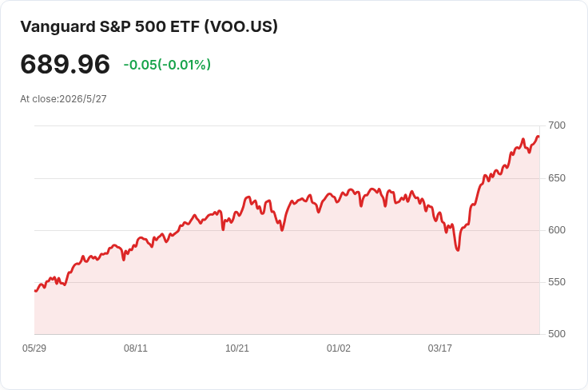Click the lowest dip after 03/17
Screen dimensions: 588x390
(x=458, y=250)
